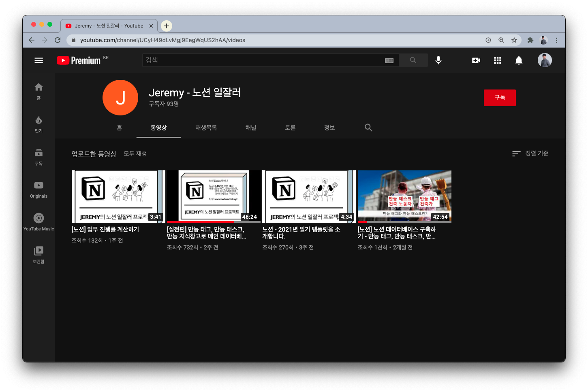
Task: Open the 토론 tab
Action: (x=290, y=128)
